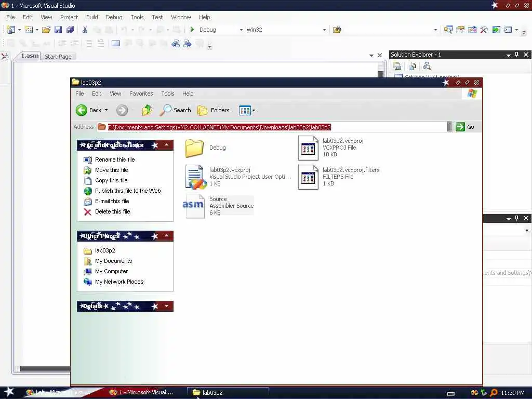This screenshot has width=532, height=399.
Task: Click New Project icon in Visual Studio toolbar
Action: tap(11, 30)
